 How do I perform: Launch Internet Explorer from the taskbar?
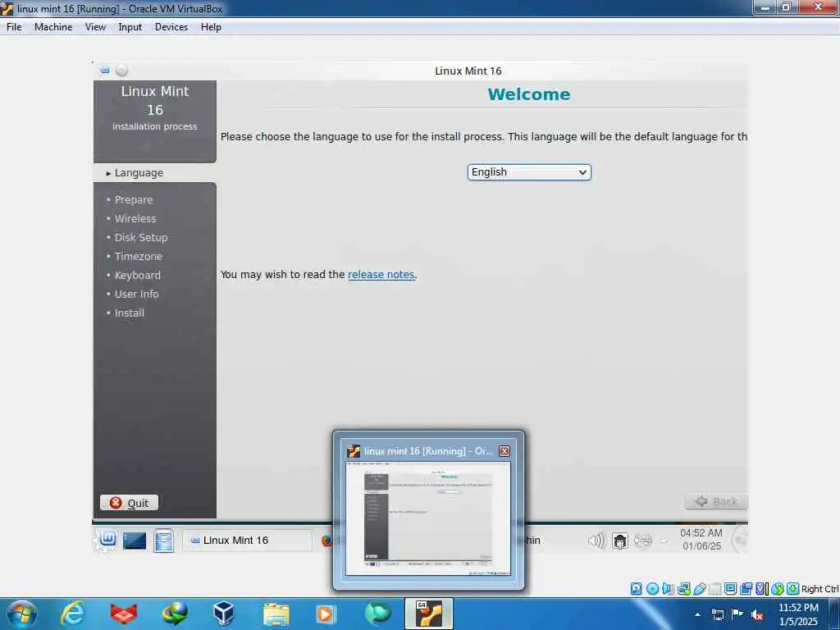click(73, 614)
